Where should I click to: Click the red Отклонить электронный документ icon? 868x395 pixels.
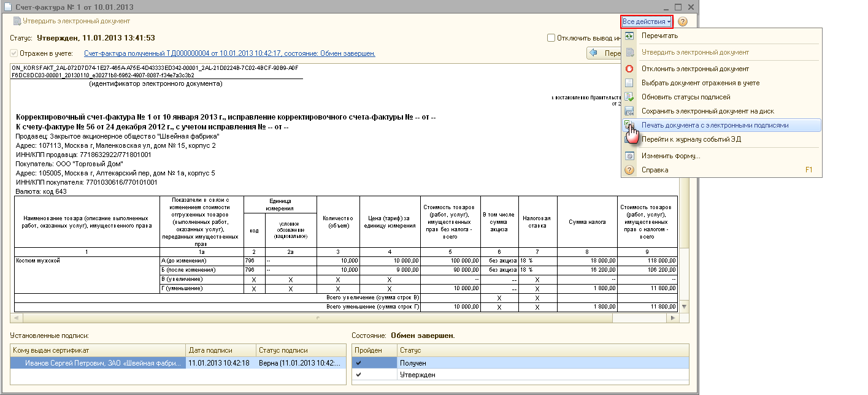(629, 69)
